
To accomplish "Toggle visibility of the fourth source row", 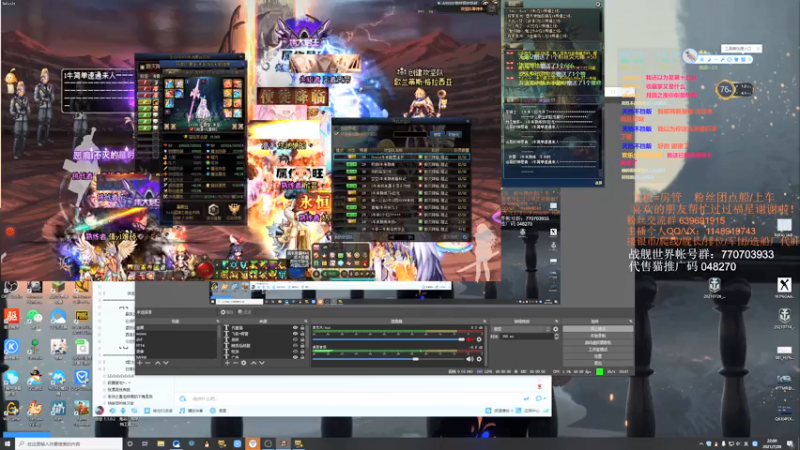I will pos(295,345).
